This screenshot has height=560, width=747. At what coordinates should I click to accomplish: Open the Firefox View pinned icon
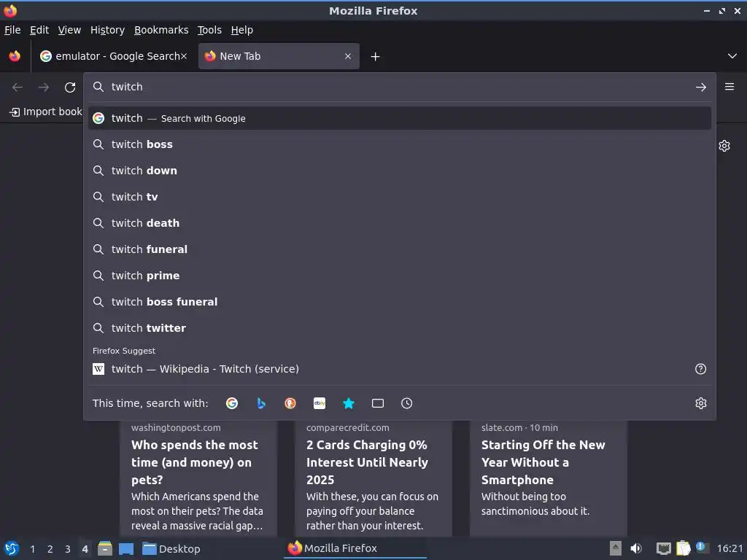click(15, 56)
